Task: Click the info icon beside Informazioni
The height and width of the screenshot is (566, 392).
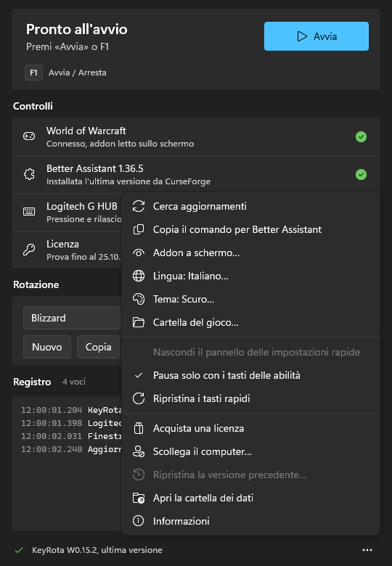Action: [x=139, y=521]
